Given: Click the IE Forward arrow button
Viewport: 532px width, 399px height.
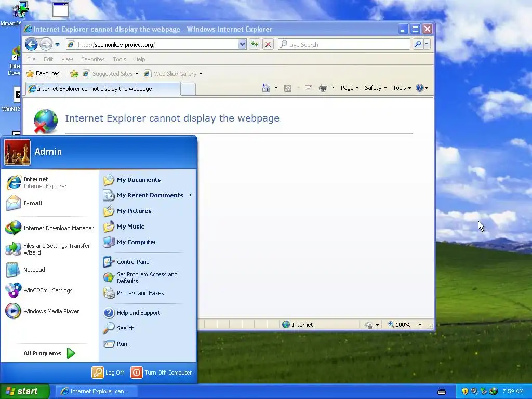Looking at the screenshot, I should [46, 44].
